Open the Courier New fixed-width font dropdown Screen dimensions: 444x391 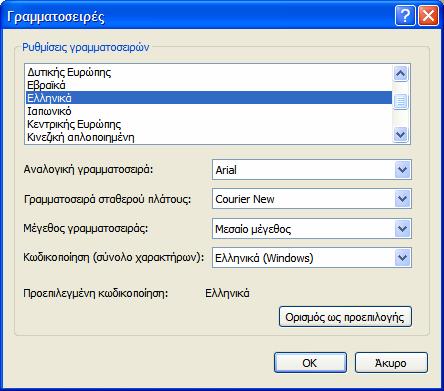[312, 199]
